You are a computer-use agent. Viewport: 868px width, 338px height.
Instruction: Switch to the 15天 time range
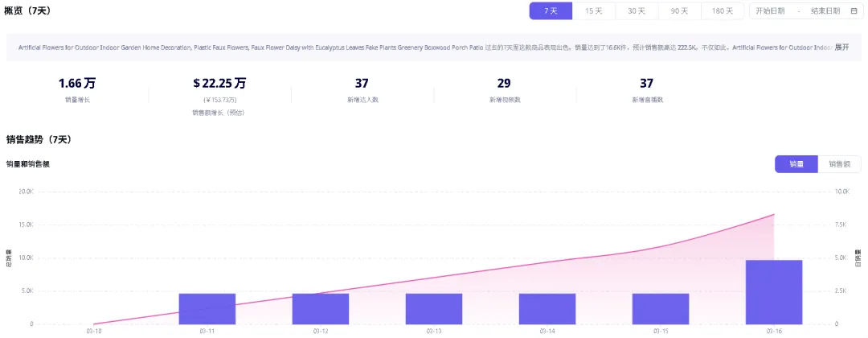pos(593,11)
